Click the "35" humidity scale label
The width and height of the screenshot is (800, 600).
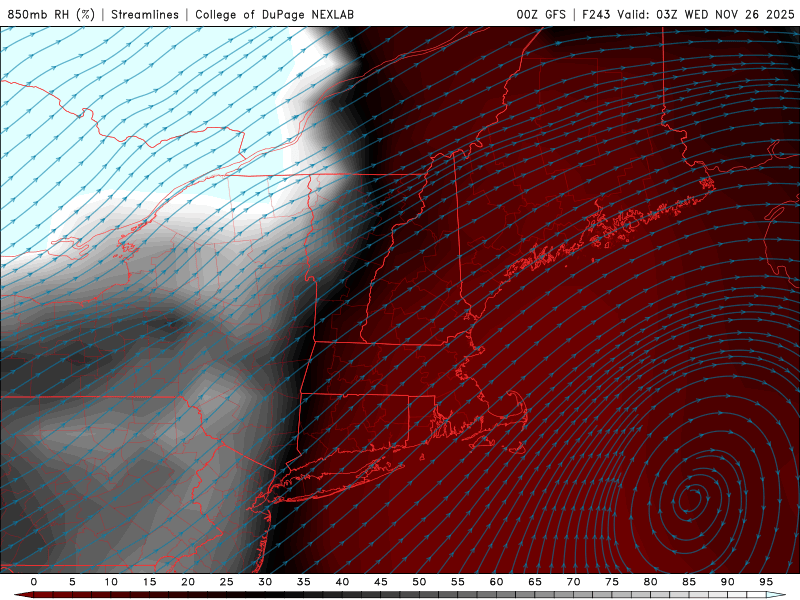[x=304, y=582]
